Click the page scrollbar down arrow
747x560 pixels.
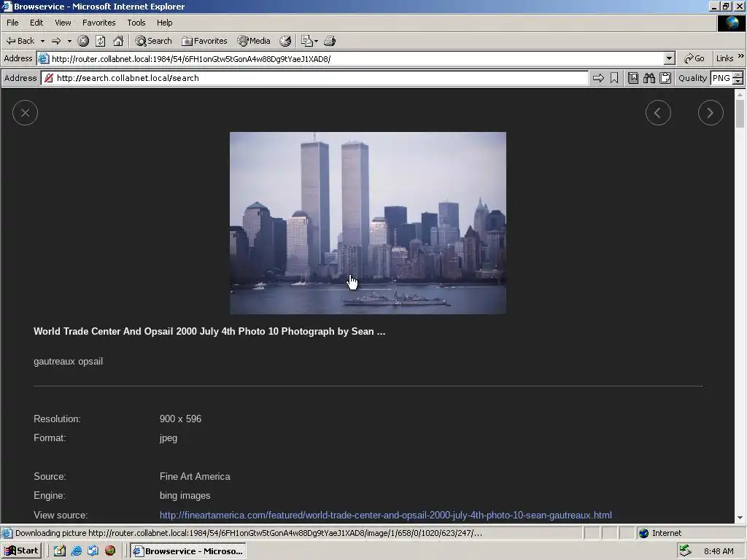740,518
